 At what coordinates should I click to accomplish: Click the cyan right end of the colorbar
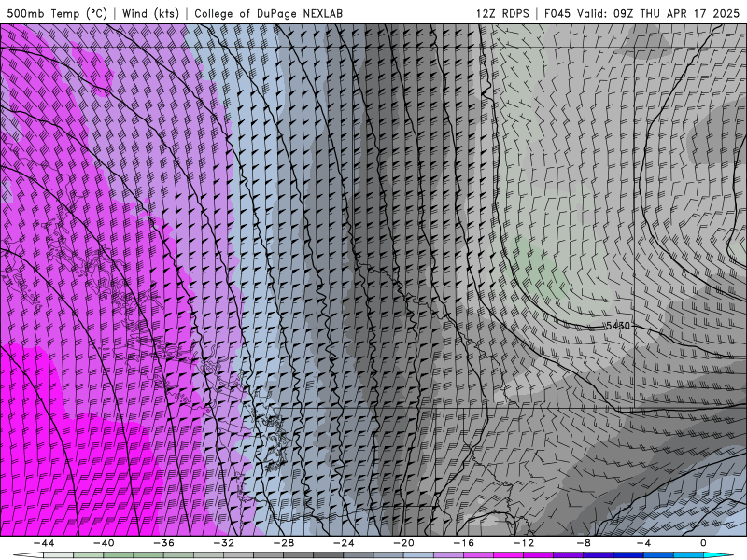(719, 555)
